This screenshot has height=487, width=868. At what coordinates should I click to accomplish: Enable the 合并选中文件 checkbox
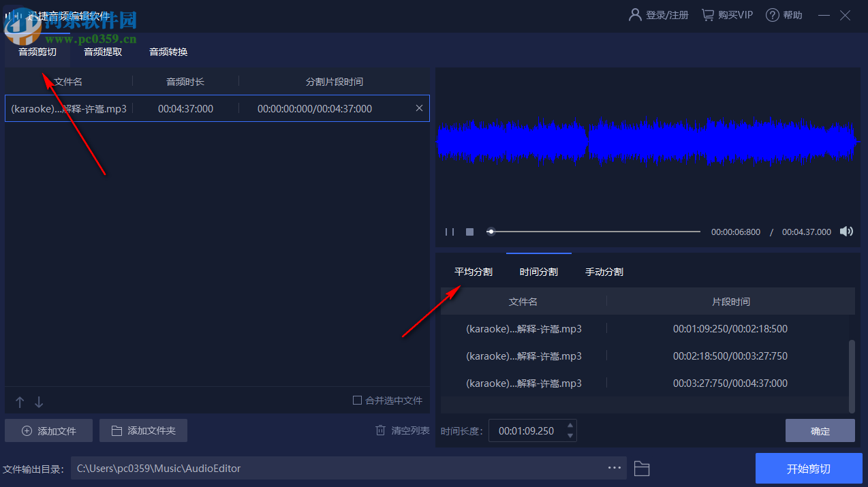(x=357, y=400)
